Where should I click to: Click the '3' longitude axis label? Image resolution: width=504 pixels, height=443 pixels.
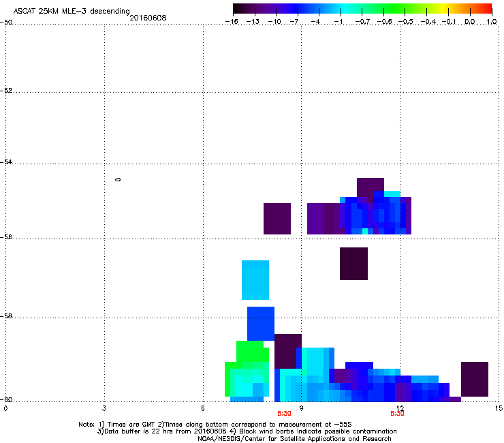[104, 408]
